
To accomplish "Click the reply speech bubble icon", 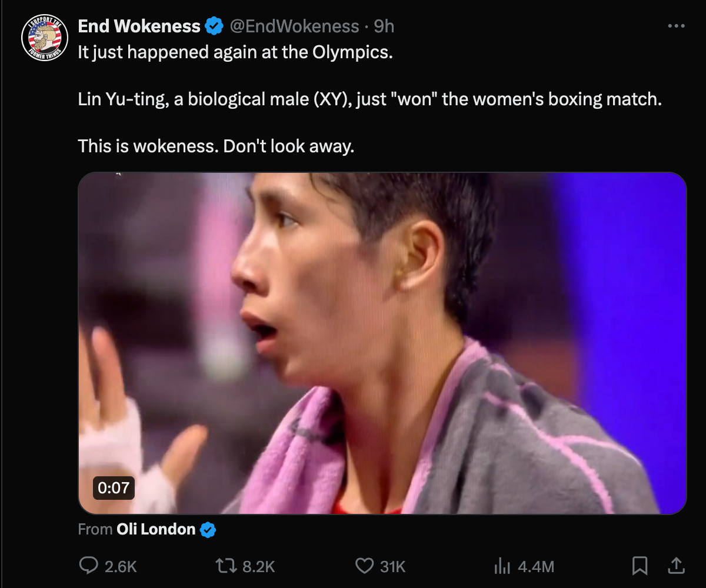I will (88, 566).
